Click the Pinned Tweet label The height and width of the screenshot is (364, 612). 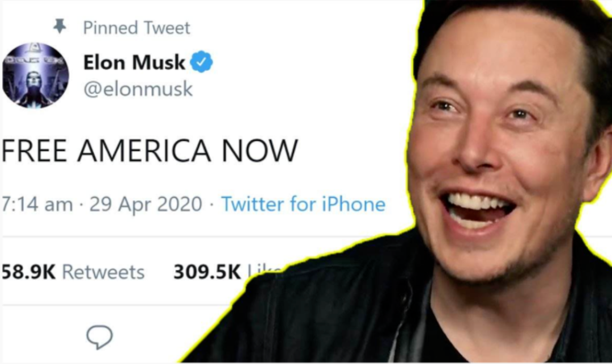(137, 28)
